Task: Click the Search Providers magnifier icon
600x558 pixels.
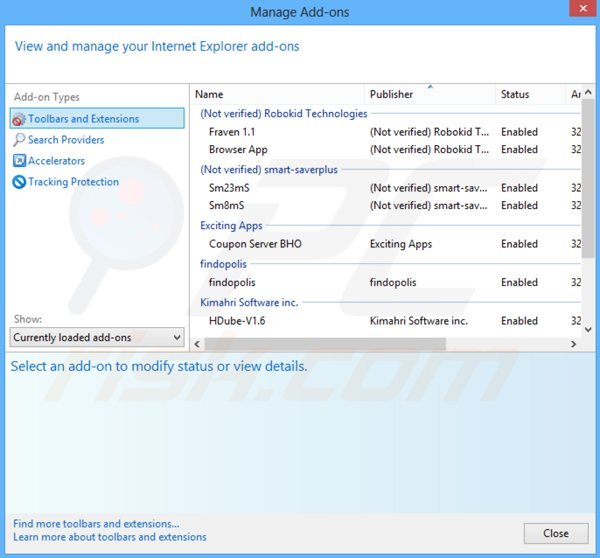Action: 19,140
